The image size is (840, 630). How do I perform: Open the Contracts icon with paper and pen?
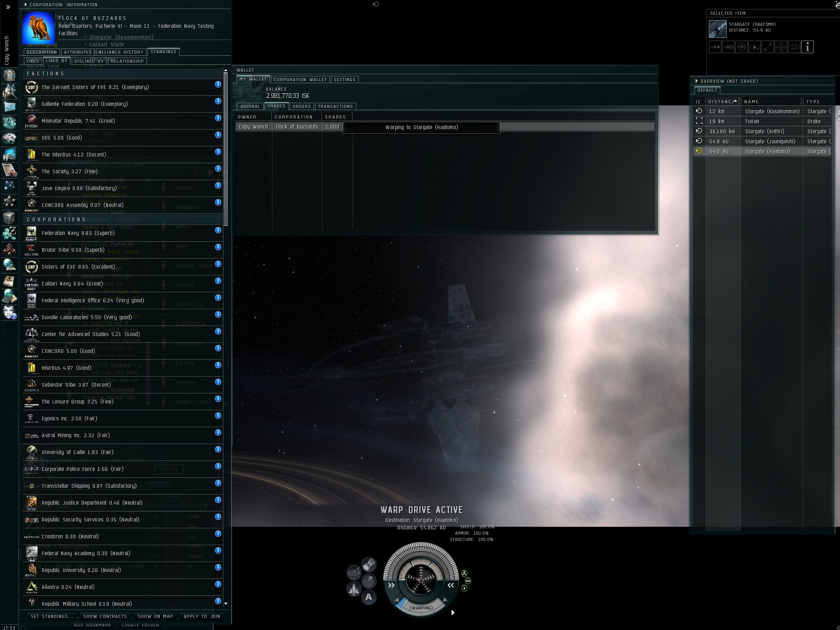coord(9,170)
